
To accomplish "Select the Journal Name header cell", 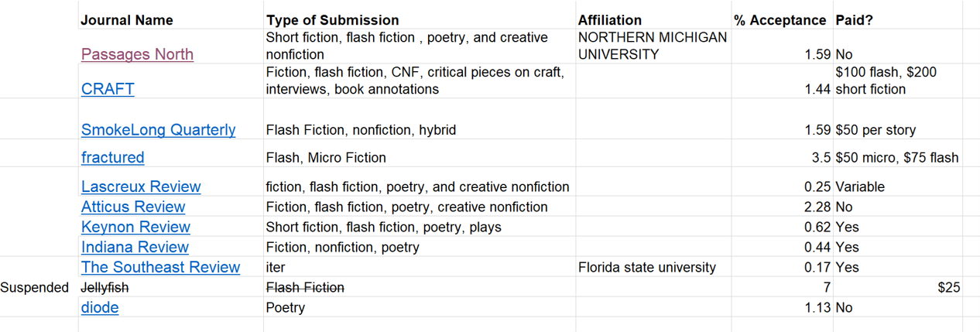I will click(170, 20).
